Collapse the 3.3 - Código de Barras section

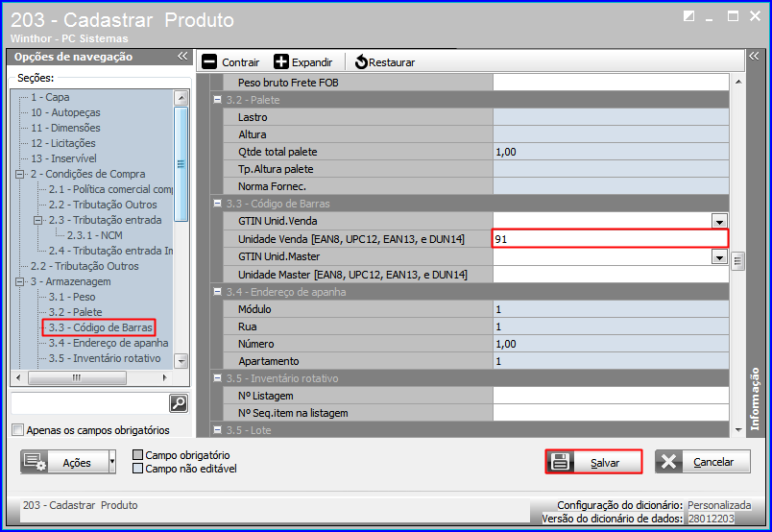pos(217,203)
